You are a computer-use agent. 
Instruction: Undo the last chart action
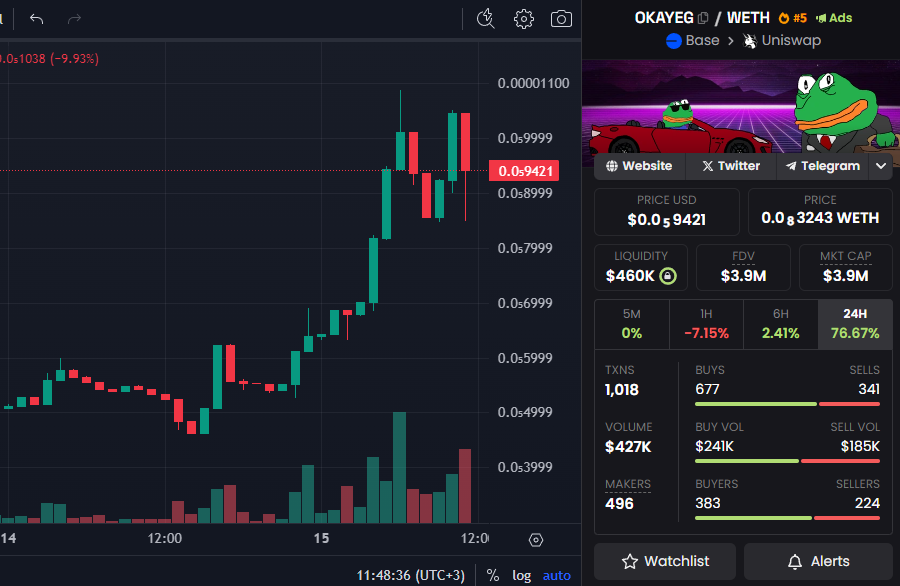click(37, 19)
